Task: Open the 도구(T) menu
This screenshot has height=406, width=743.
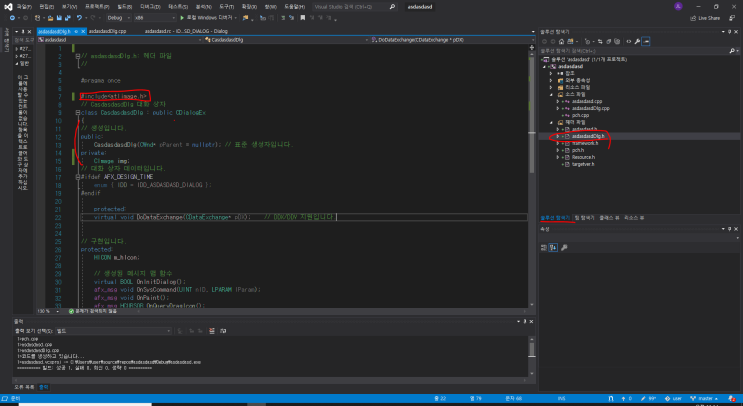Action: (227, 7)
